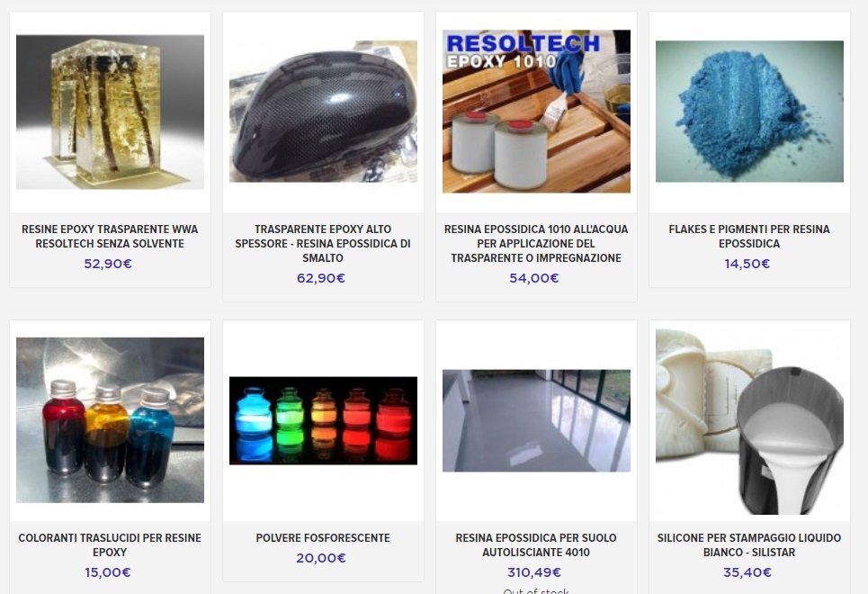
Task: Click 'Flakes e Pigmenti per Resina Epossidica' title
Action: coord(749,237)
